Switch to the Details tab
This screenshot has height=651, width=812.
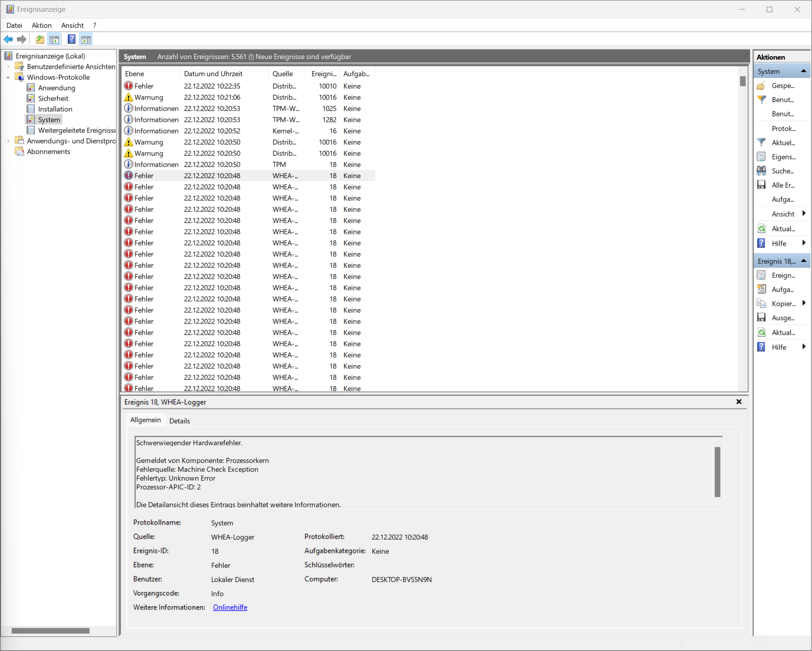point(179,421)
